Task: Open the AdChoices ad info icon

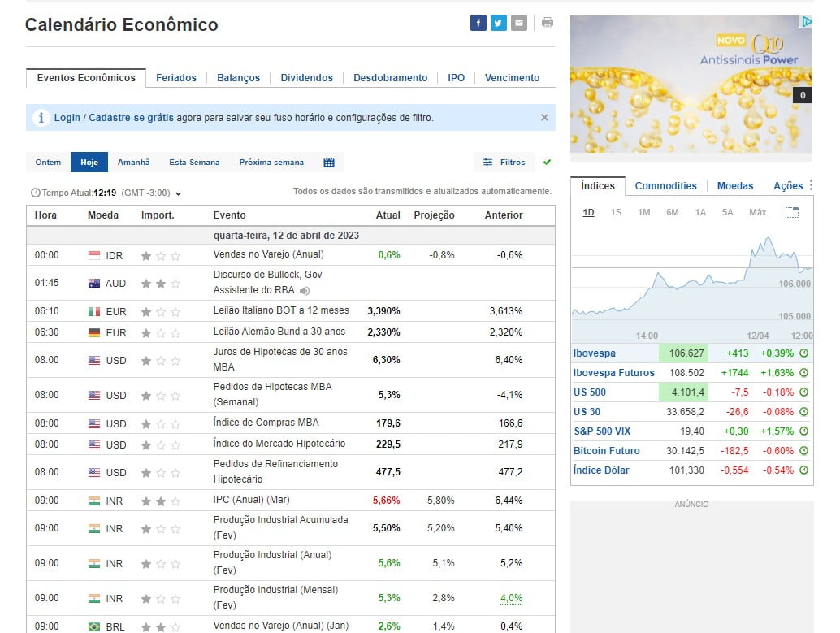Action: (805, 22)
